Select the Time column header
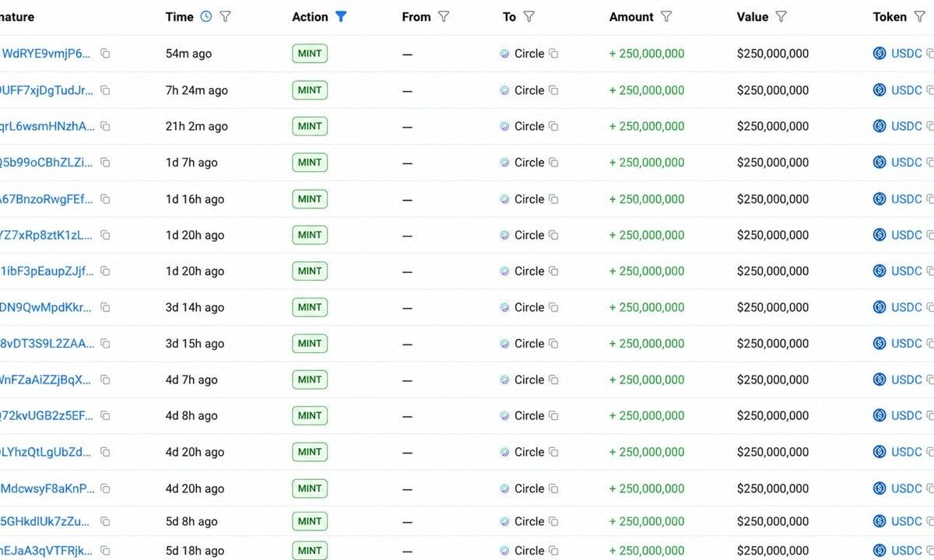 tap(180, 16)
